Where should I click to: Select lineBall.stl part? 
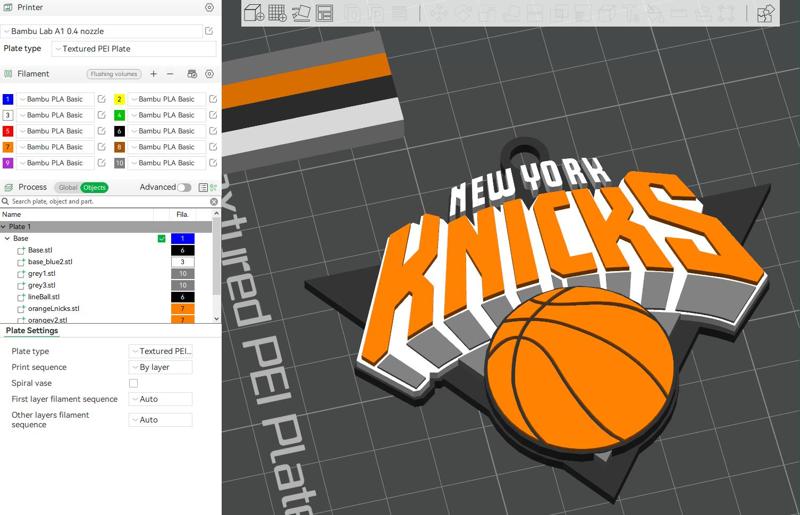[43, 297]
